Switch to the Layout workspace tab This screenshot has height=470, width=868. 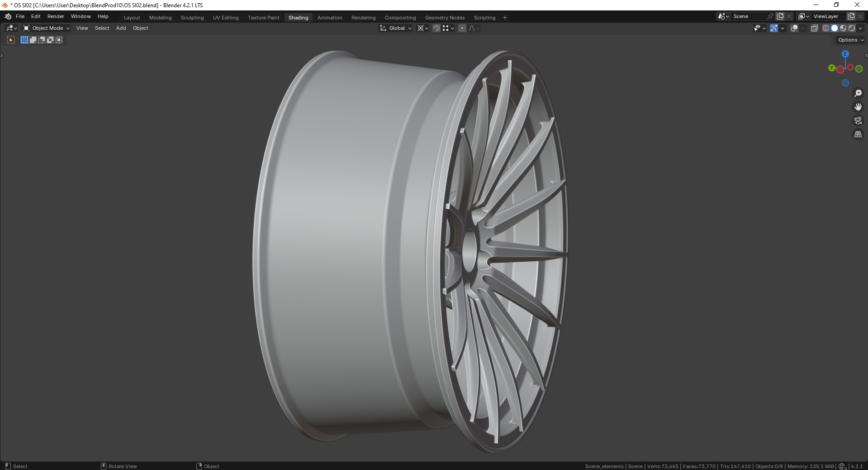point(132,18)
